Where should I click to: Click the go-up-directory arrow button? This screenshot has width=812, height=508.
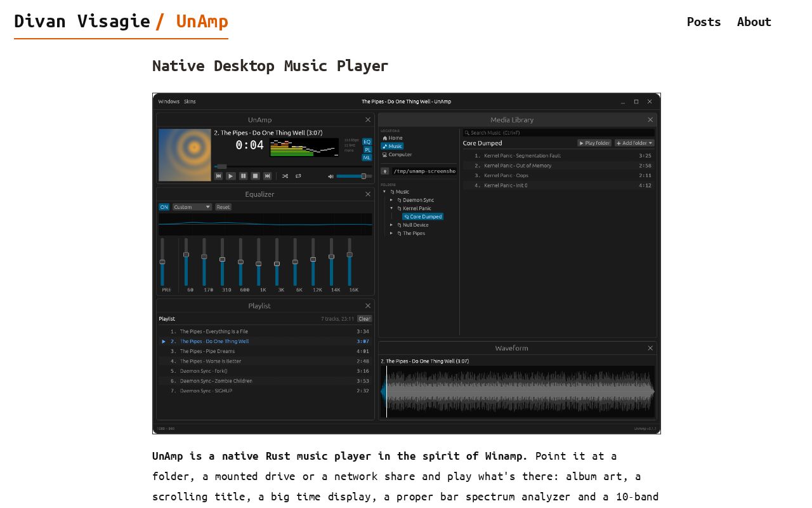[385, 171]
